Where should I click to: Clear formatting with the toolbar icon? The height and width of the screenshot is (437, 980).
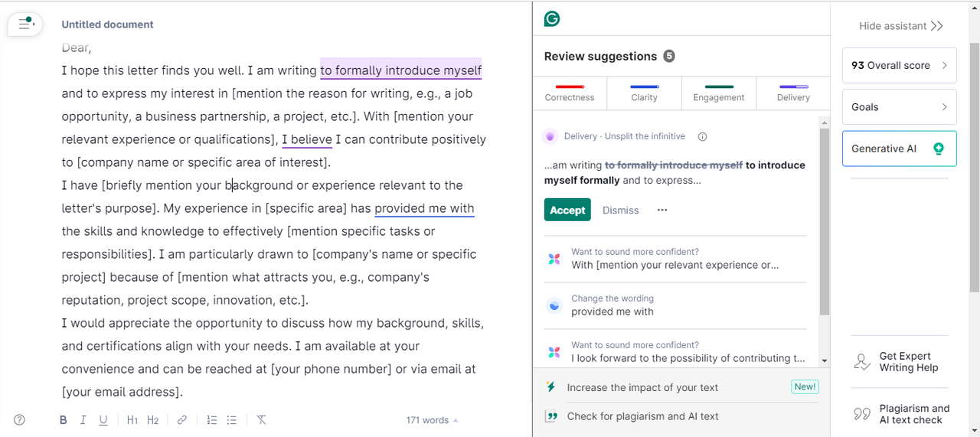point(261,420)
